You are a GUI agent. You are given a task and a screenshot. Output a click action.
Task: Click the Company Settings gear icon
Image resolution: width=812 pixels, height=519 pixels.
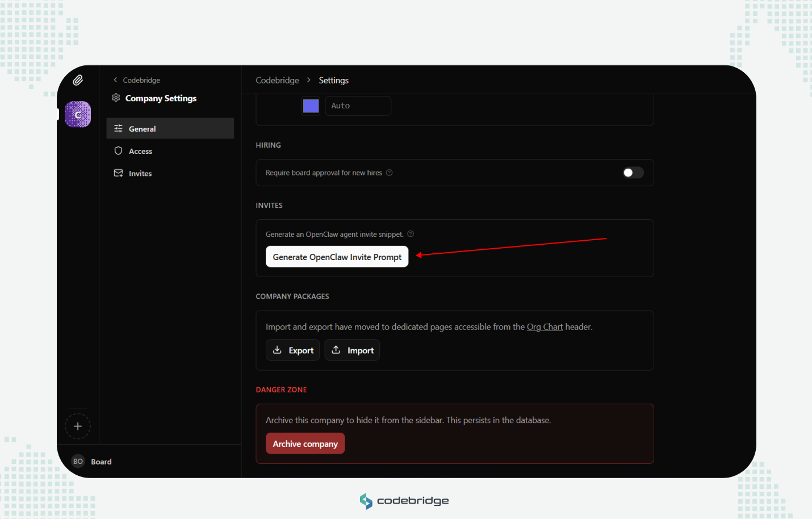click(116, 98)
